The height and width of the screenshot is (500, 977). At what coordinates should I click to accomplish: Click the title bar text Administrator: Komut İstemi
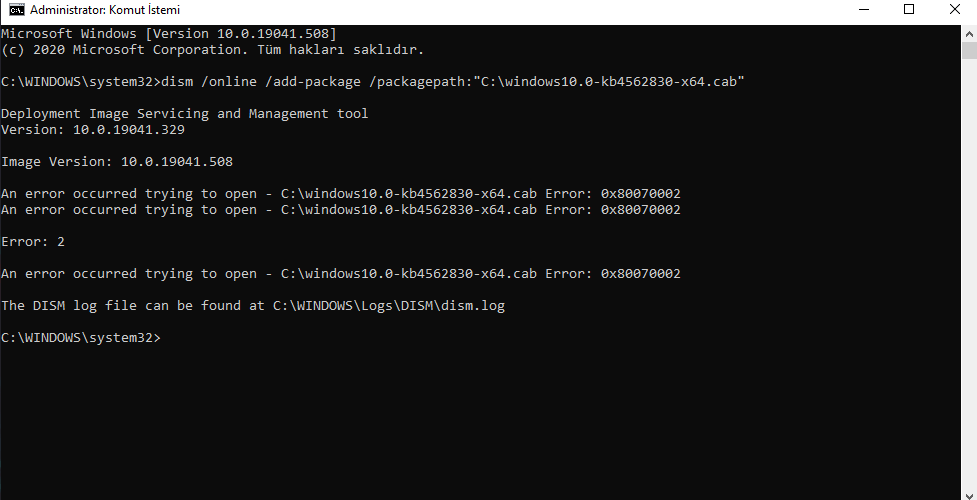105,10
